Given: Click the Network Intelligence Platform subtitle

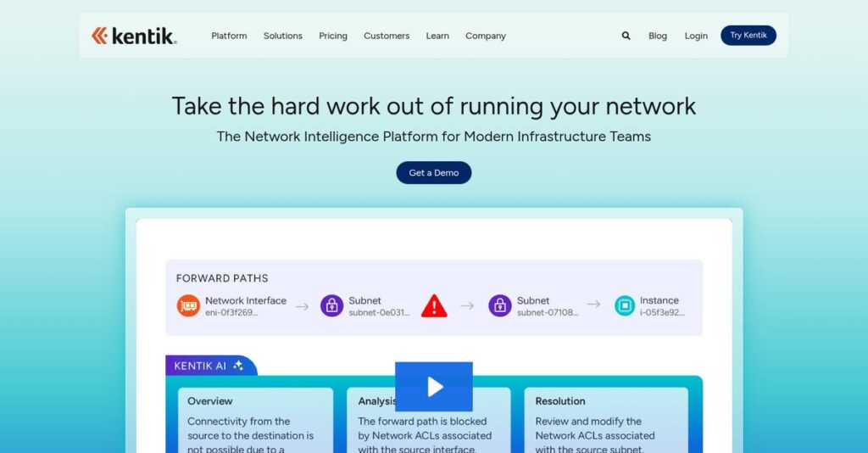Looking at the screenshot, I should (x=434, y=137).
